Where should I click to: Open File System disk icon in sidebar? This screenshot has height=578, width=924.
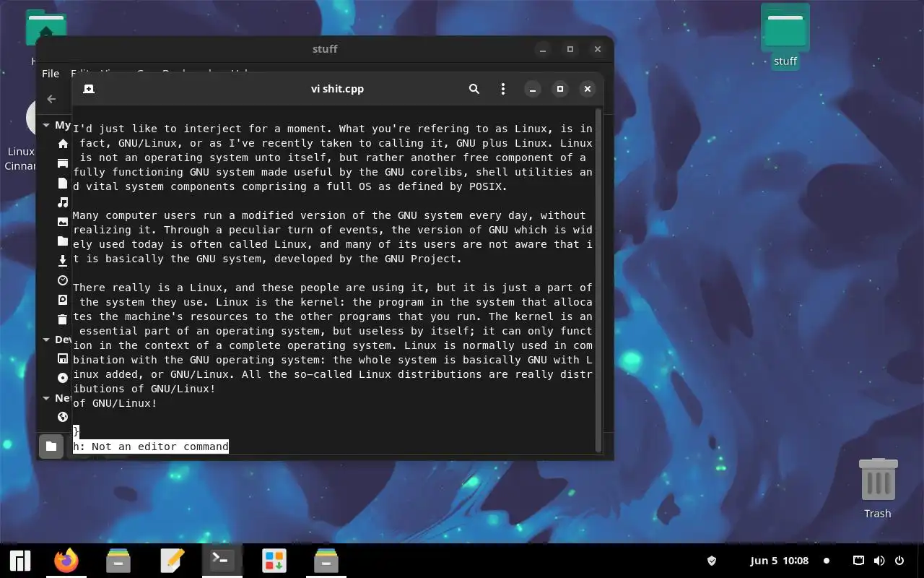tap(63, 300)
